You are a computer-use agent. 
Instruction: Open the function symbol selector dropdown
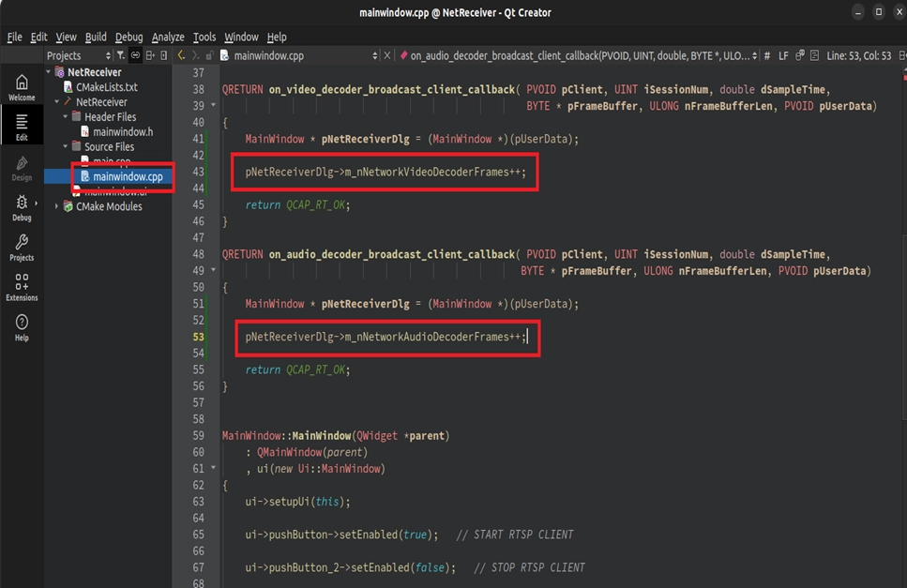(754, 55)
